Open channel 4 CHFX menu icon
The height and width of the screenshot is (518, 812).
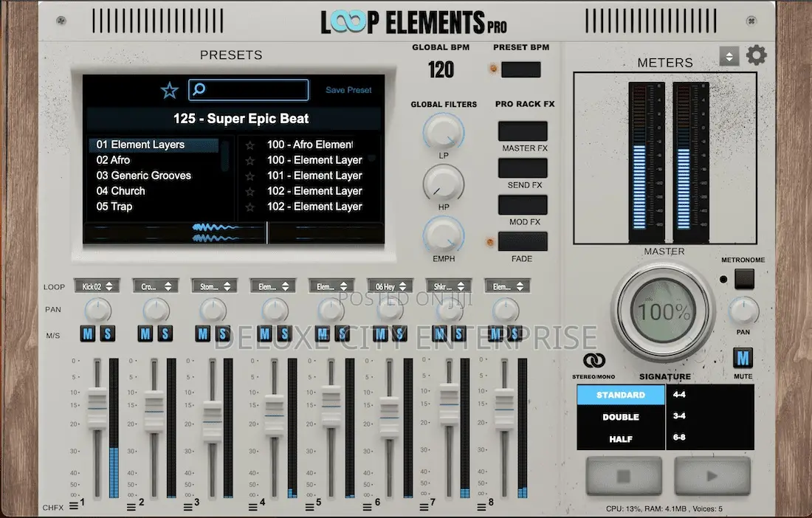pyautogui.click(x=252, y=507)
